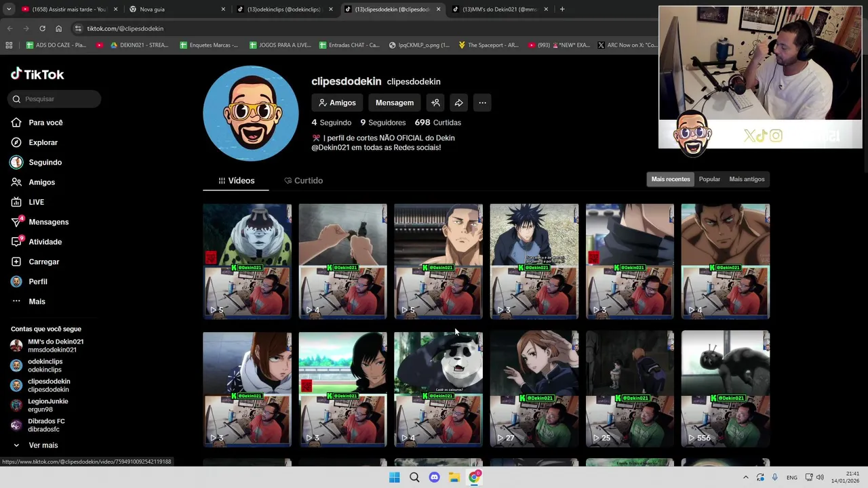Viewport: 868px width, 488px height.
Task: Reload the page with refresh icon
Action: pos(42,28)
